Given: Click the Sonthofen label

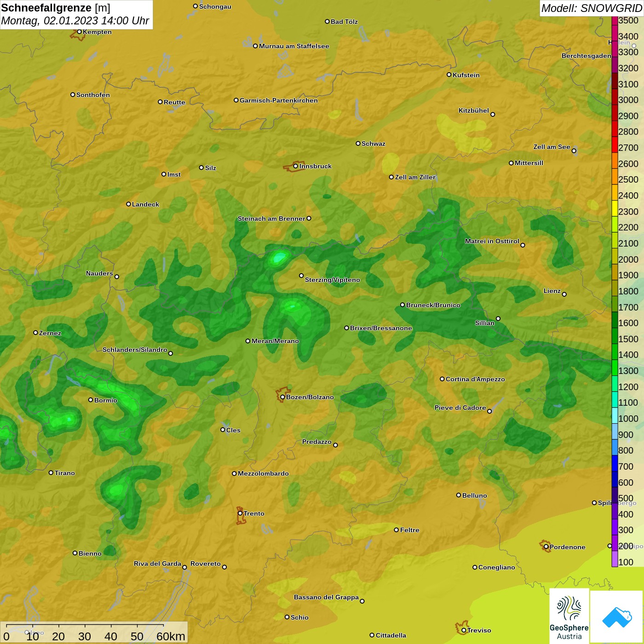Looking at the screenshot, I should click(x=93, y=95).
